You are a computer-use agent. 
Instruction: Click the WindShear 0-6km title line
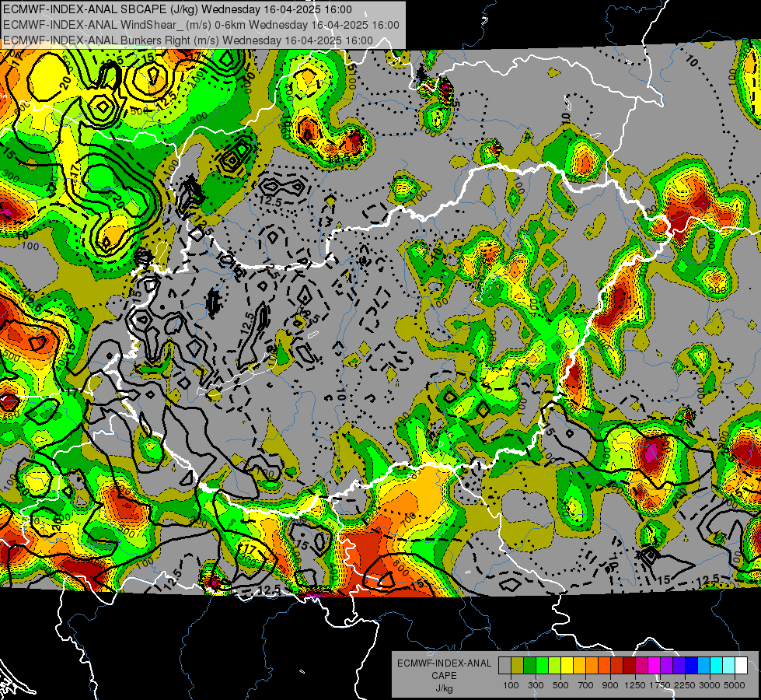tap(201, 25)
